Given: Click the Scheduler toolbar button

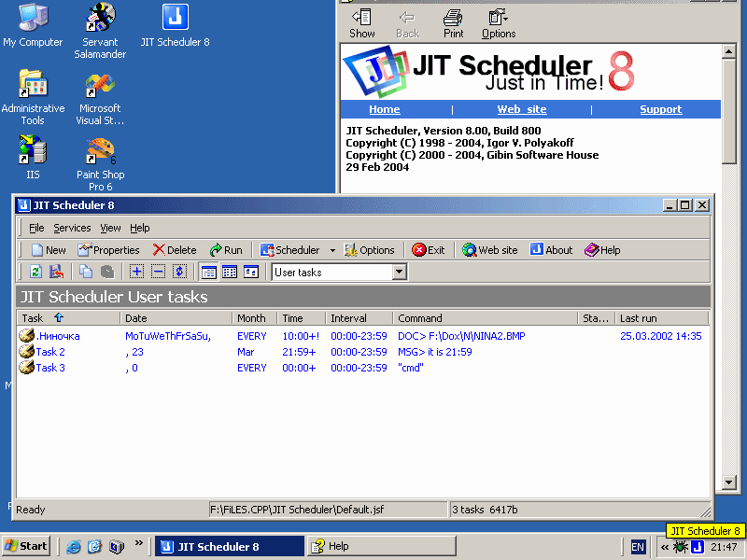Looking at the screenshot, I should 290,250.
